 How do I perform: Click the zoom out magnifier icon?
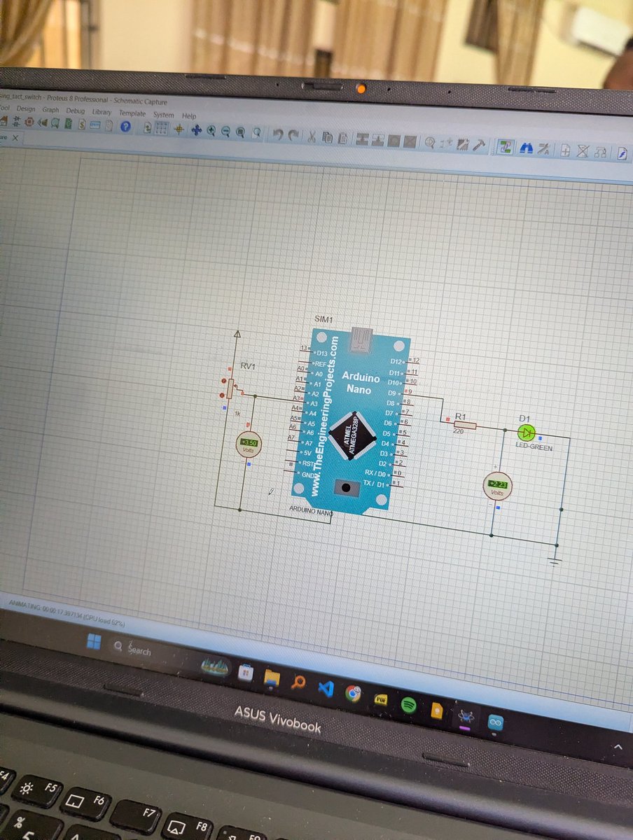[225, 131]
